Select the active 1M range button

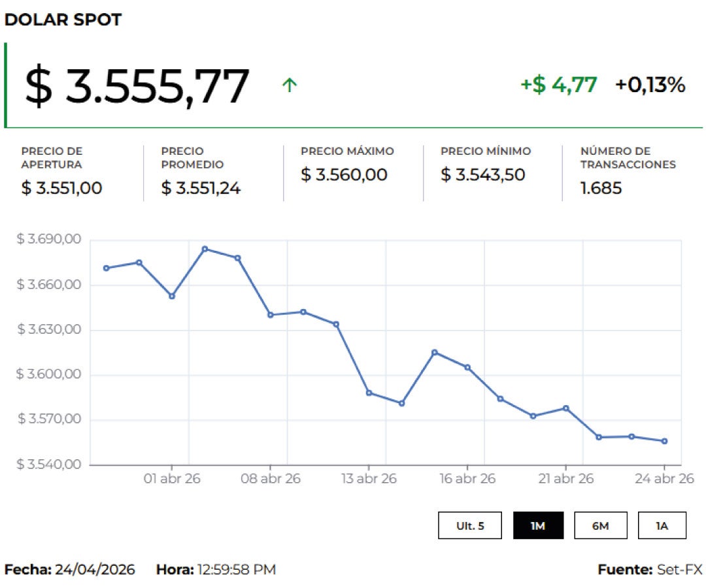coord(538,525)
